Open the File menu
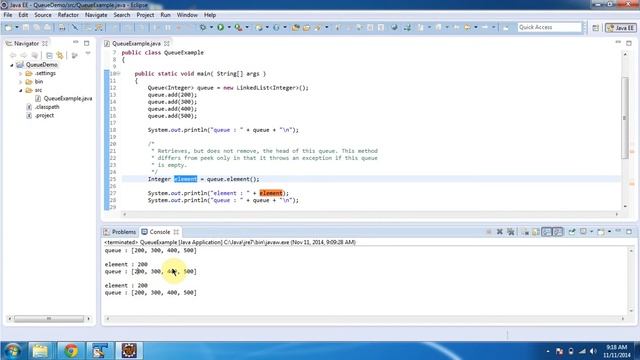Image resolution: width=640 pixels, height=360 pixels. [8, 15]
